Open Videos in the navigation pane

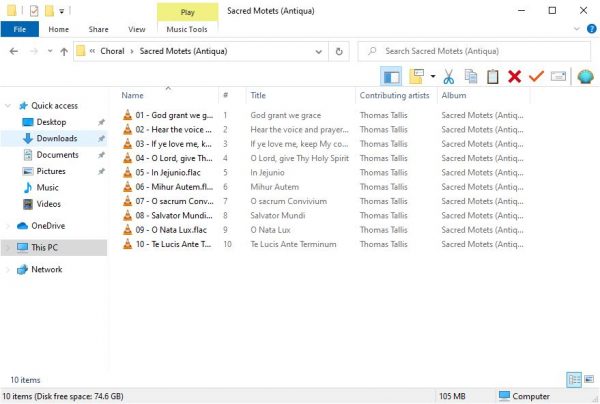[x=49, y=204]
